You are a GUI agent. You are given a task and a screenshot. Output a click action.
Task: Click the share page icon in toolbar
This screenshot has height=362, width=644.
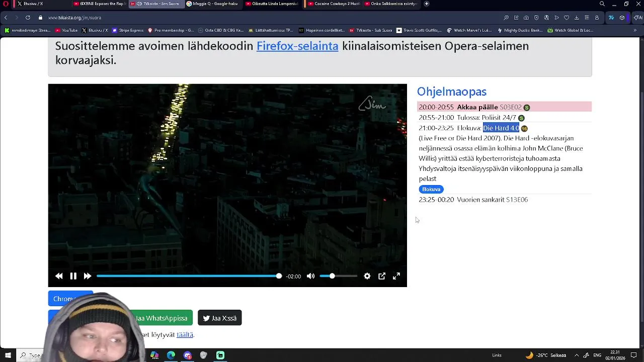(x=516, y=18)
